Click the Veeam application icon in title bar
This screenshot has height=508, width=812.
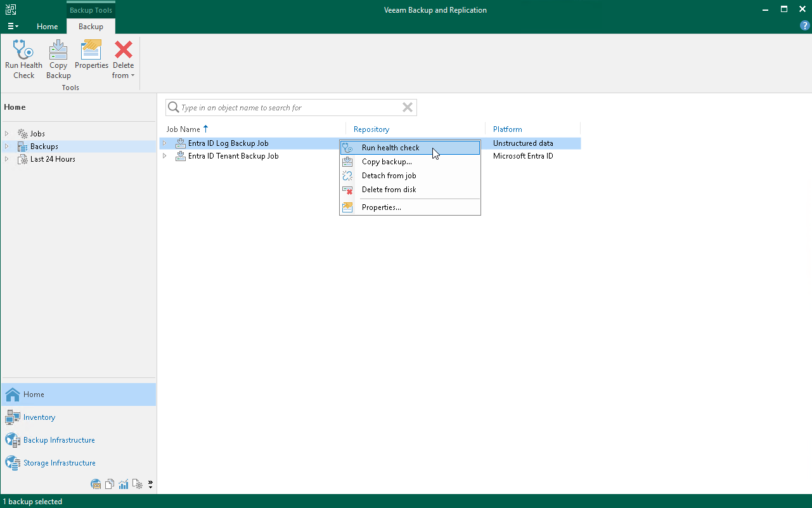click(11, 10)
